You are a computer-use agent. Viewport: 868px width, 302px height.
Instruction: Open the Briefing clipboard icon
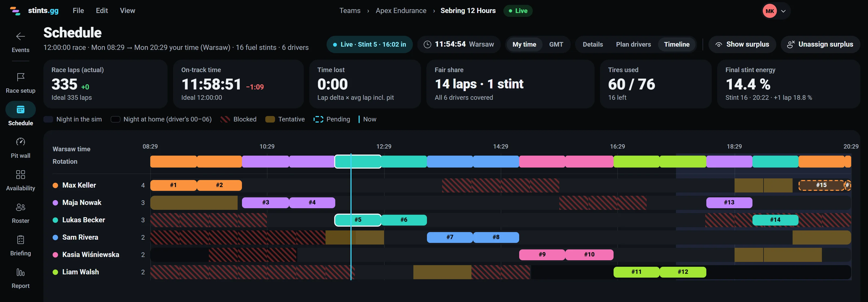[21, 240]
